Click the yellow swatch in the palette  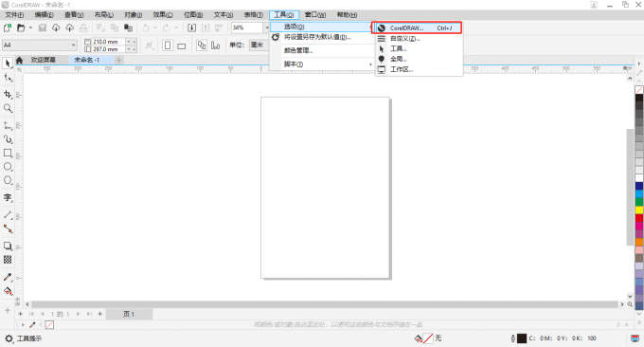[639, 210]
